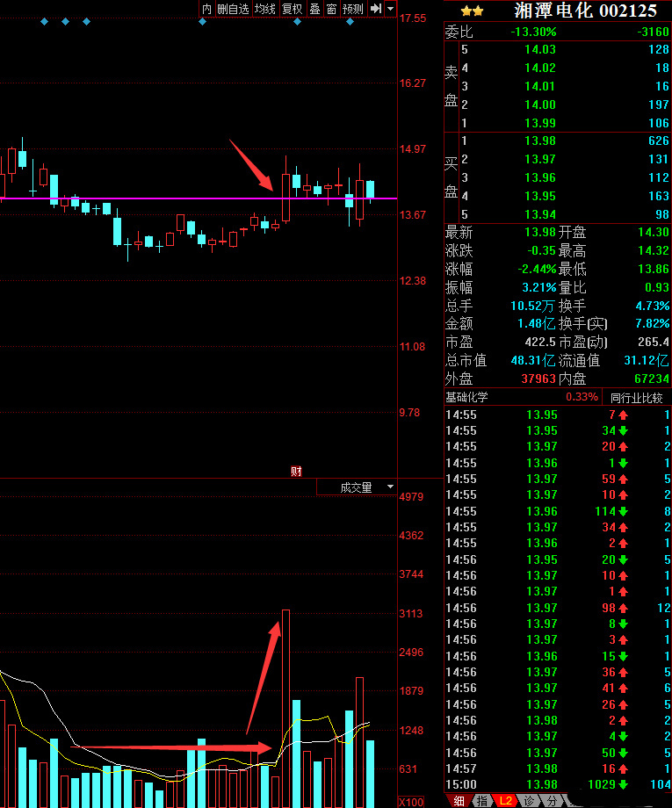This screenshot has width=672, height=808.
Task: Toggle the 均线 moving average display
Action: (264, 9)
